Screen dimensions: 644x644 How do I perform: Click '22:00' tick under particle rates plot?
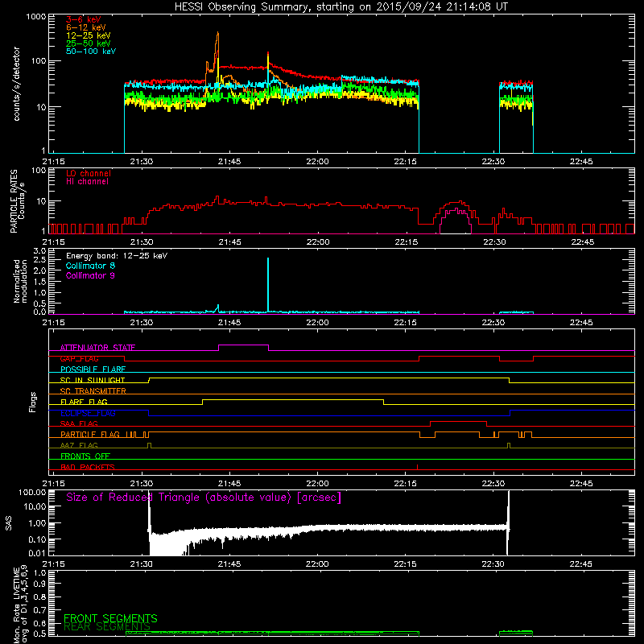tap(318, 242)
